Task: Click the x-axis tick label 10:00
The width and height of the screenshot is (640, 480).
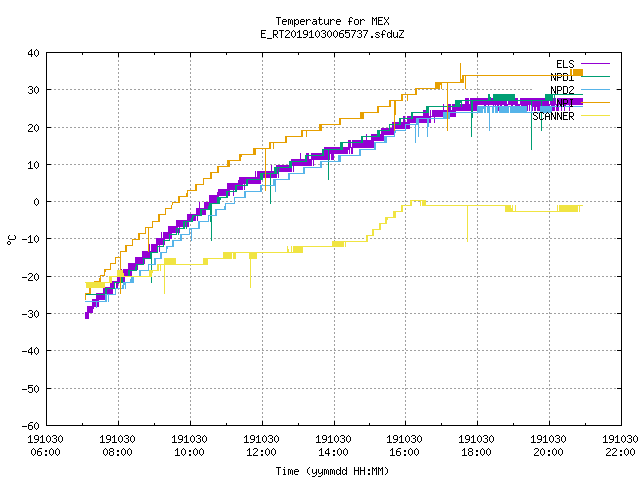Action: [x=189, y=452]
